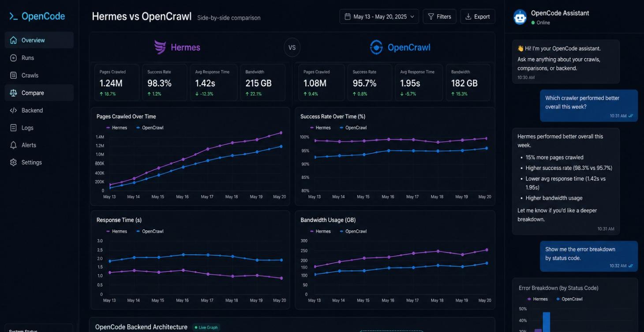The image size is (644, 332).
Task: Open the Backend page
Action: (x=39, y=110)
